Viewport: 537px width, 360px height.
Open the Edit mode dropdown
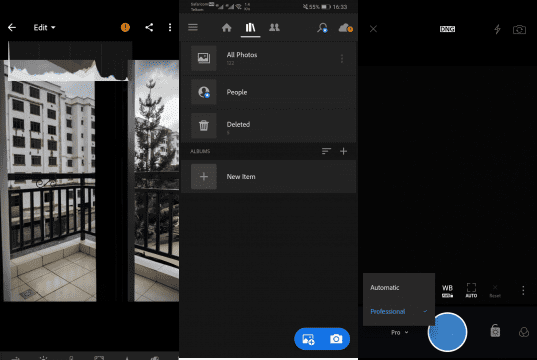coord(45,28)
